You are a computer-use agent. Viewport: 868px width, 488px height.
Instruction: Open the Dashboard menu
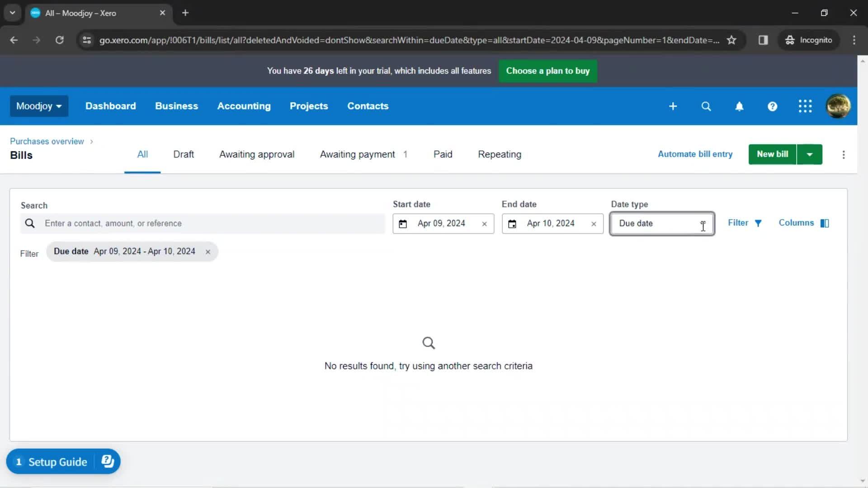coord(111,106)
